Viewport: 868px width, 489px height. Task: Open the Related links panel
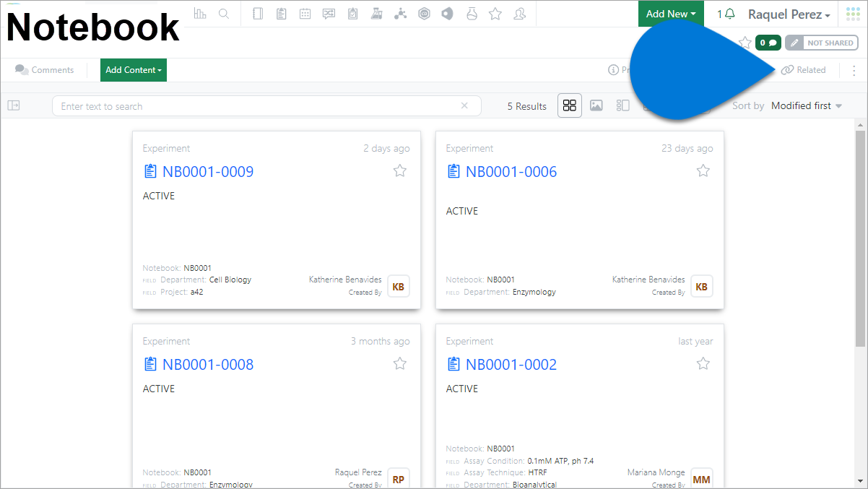pos(804,70)
